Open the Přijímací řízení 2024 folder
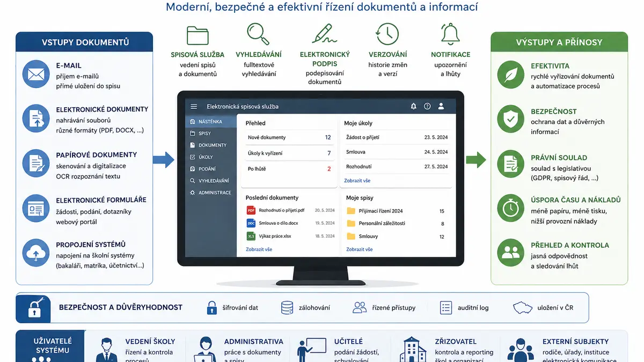The height and width of the screenshot is (362, 644). (x=396, y=211)
